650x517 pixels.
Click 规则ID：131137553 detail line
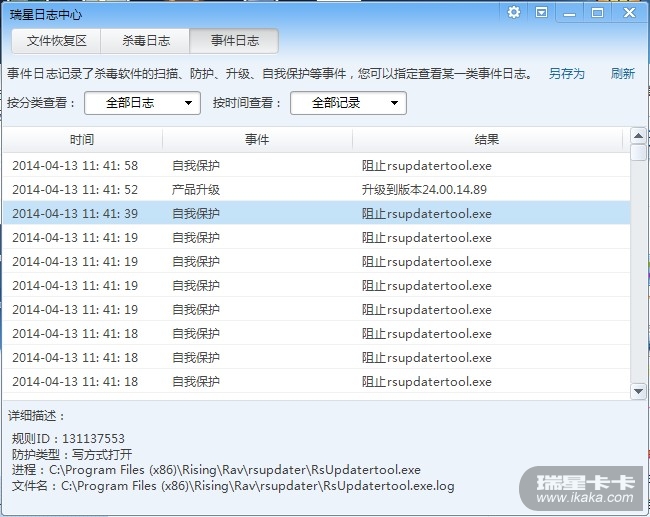[68, 439]
